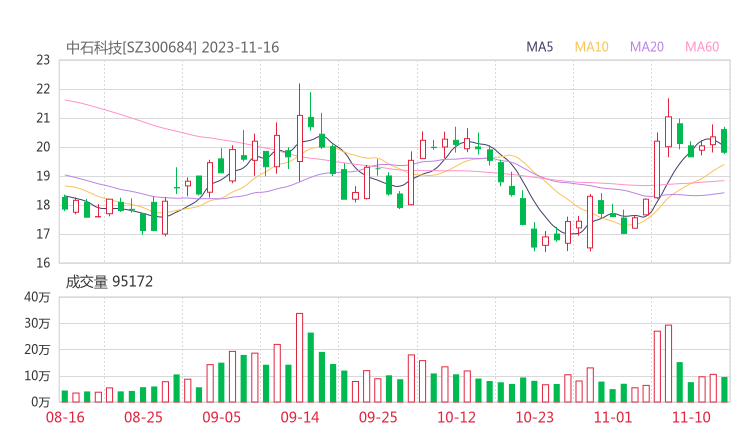Select the 11-10 date axis label
Image resolution: width=740 pixels, height=440 pixels.
point(691,416)
